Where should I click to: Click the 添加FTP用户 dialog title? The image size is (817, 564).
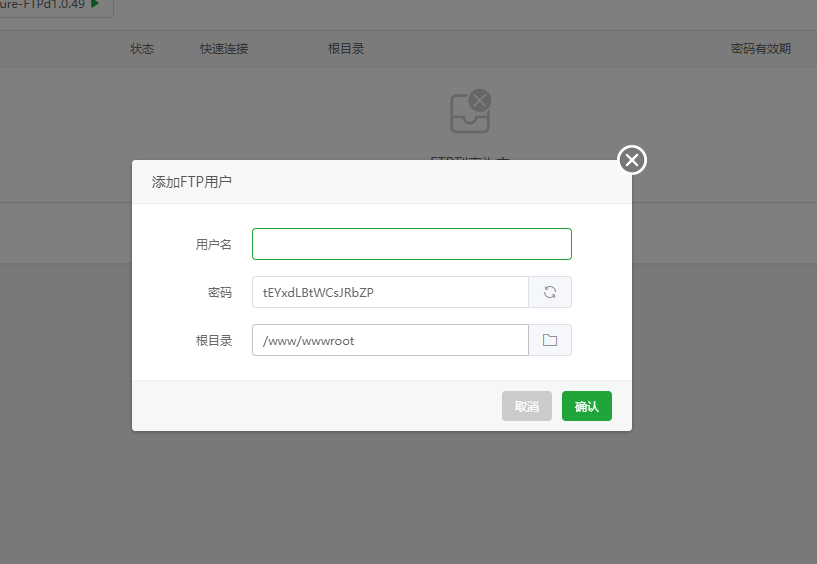click(x=192, y=182)
